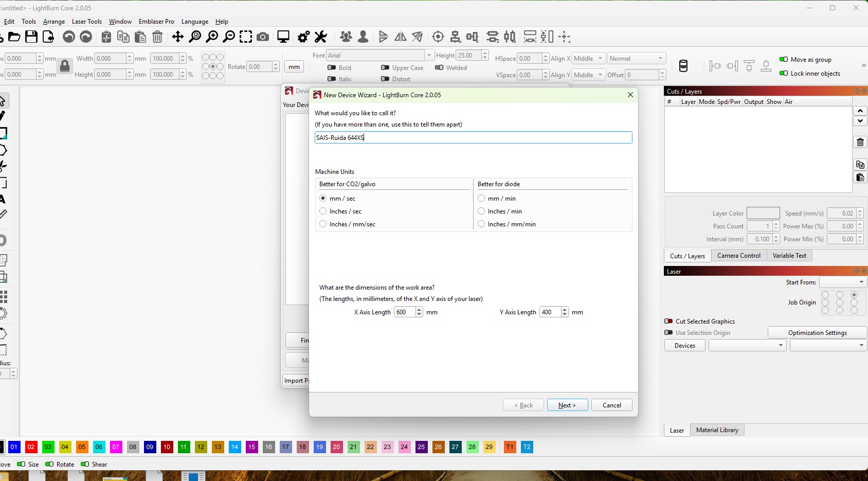Open the Align X dropdown
Screen dimensions: 868x481
coord(588,58)
